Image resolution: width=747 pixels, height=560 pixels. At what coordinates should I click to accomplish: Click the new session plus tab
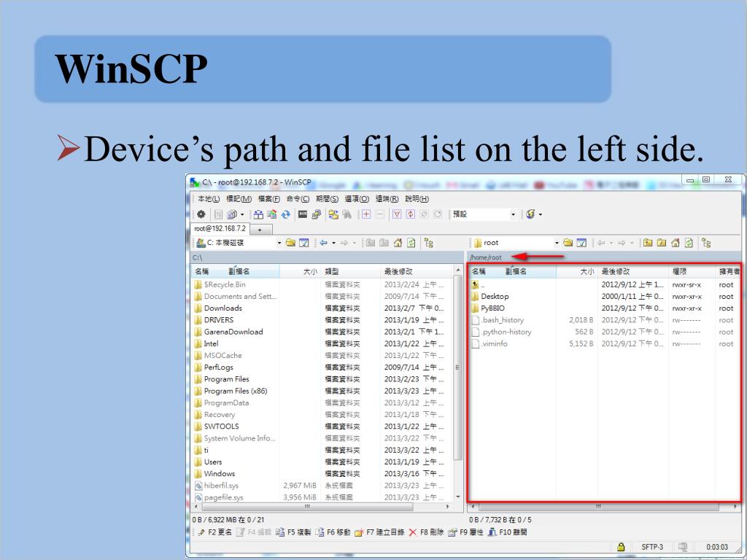click(260, 230)
